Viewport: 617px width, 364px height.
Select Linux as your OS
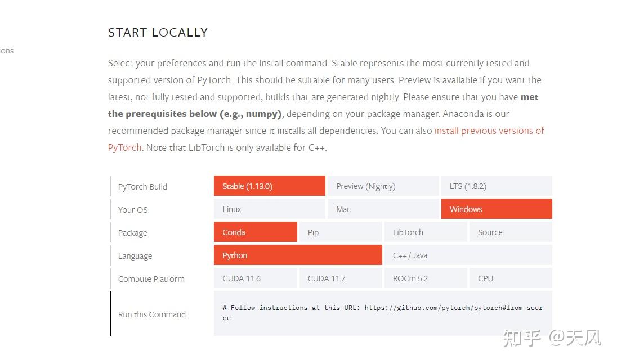(x=269, y=209)
